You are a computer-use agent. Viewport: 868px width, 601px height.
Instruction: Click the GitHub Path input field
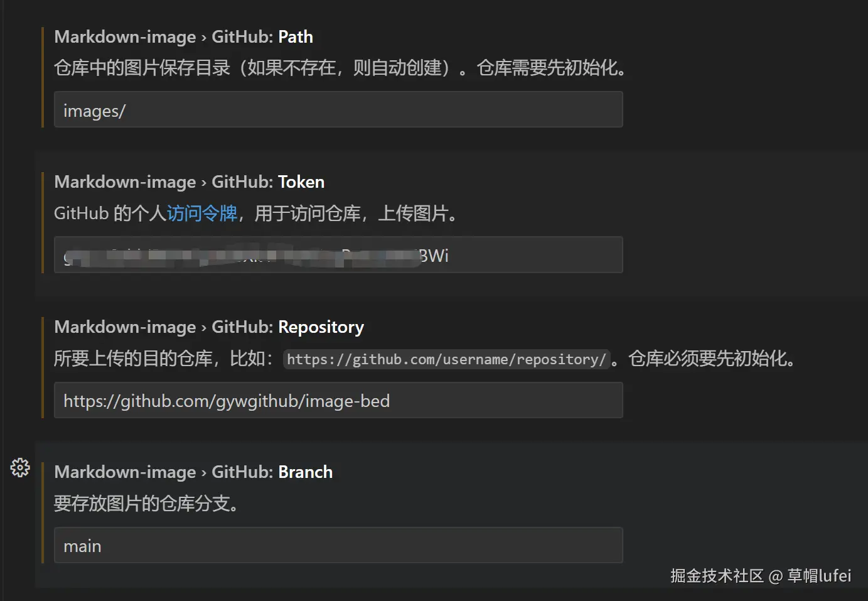[338, 109]
